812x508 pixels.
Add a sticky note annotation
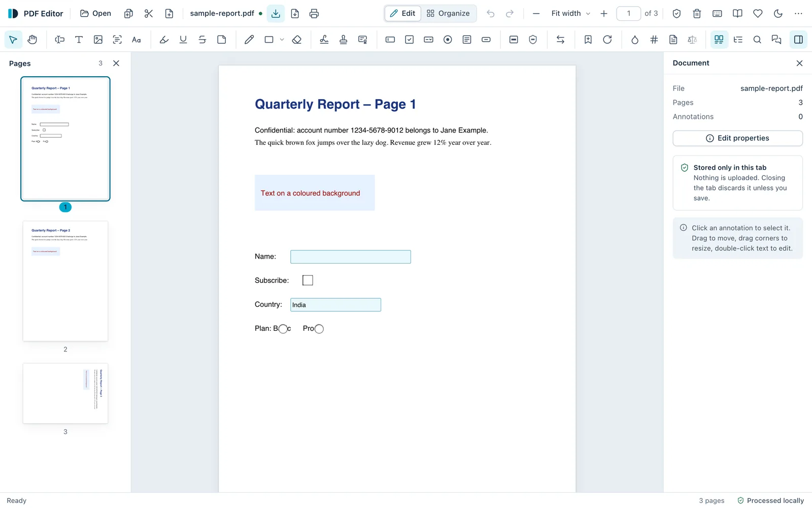pos(222,40)
